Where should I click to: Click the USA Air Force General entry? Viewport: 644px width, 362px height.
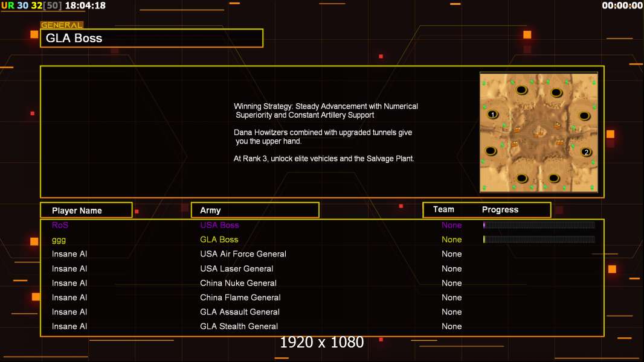pos(243,254)
